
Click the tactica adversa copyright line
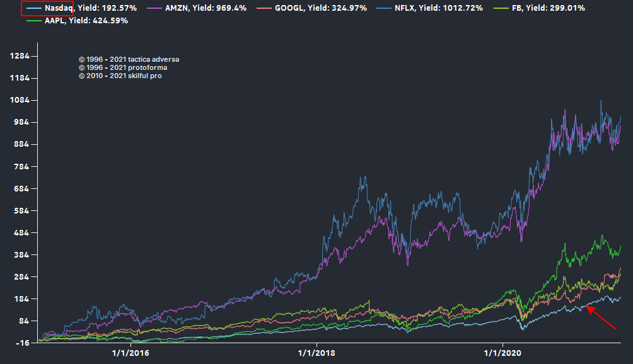point(129,60)
